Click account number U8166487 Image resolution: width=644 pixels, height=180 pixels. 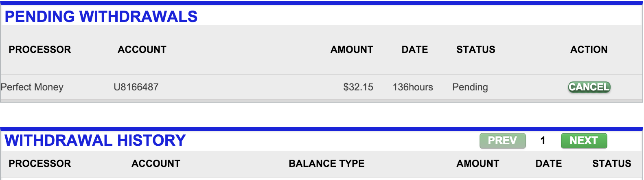coord(136,87)
